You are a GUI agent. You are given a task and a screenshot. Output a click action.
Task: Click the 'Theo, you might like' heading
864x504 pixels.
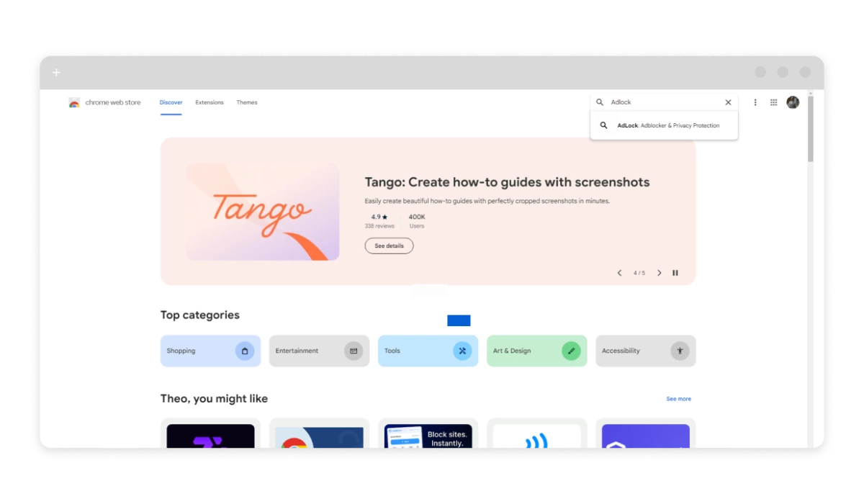tap(214, 399)
